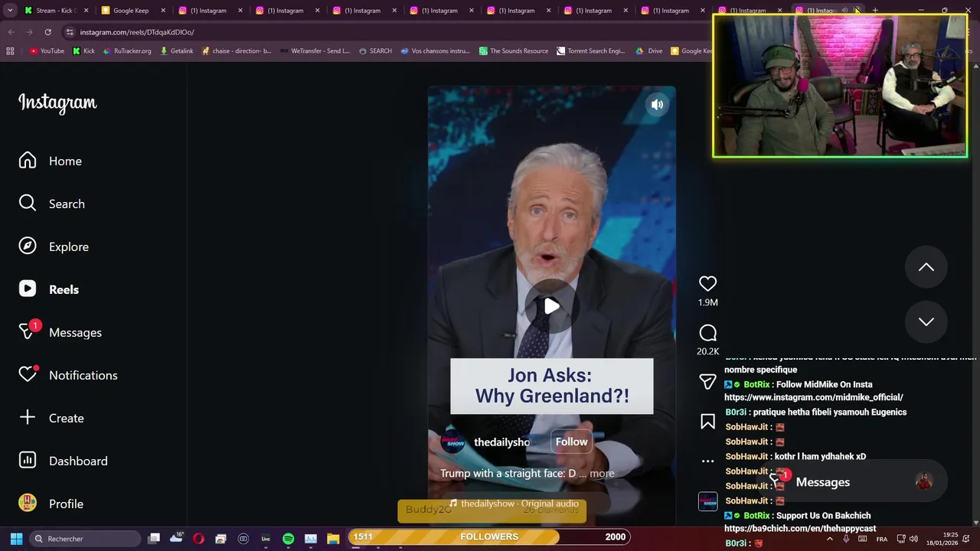Open comments on the reel
Screen dimensions: 980x551
[x=707, y=333]
